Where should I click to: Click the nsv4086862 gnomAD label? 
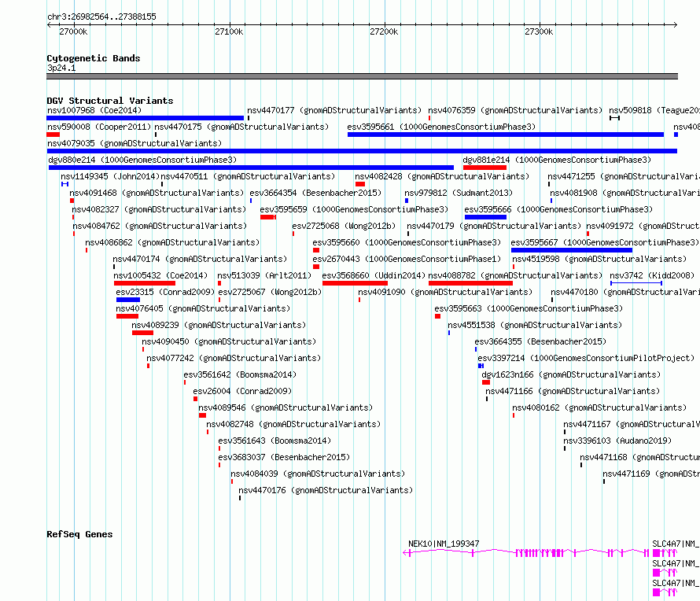(172, 242)
